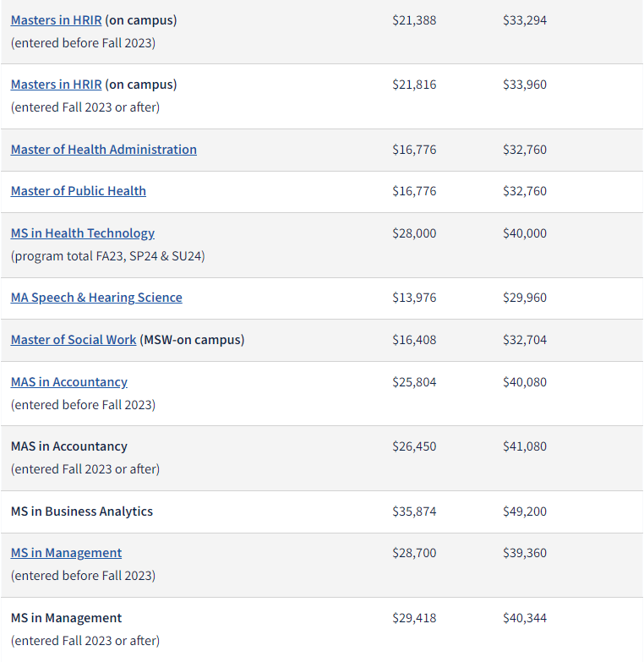
Task: Click $40,000 Health Technology tuition amount
Action: tap(525, 233)
